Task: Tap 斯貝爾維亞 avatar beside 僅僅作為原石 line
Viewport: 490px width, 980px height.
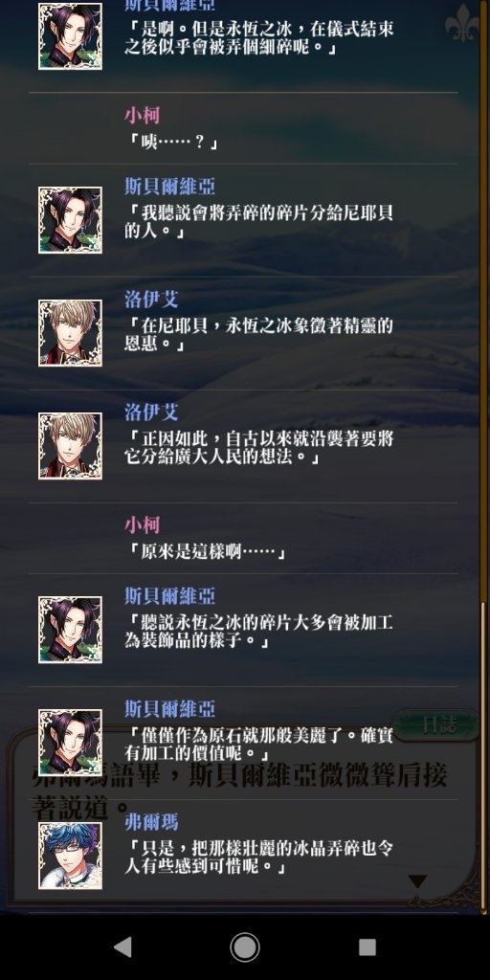Action: point(70,743)
